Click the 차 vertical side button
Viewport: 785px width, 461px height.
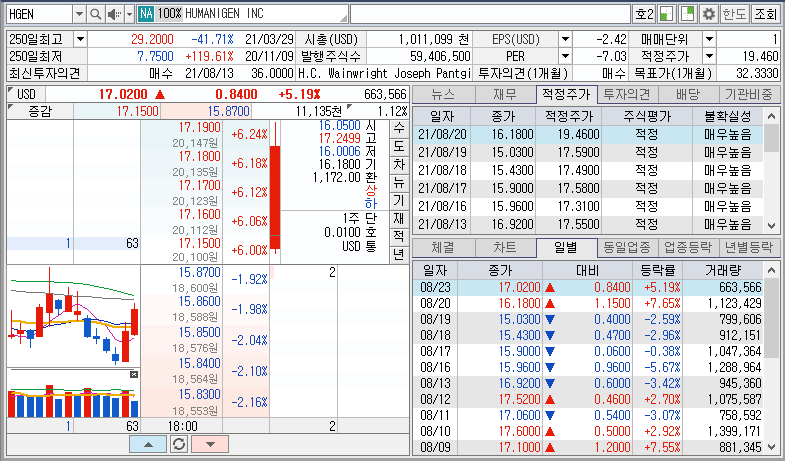[399, 164]
